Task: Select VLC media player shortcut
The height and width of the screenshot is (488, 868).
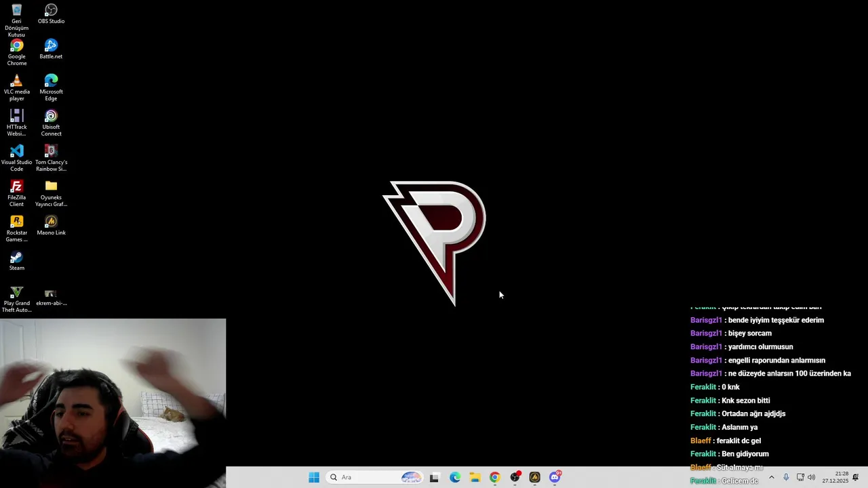Action: click(16, 88)
